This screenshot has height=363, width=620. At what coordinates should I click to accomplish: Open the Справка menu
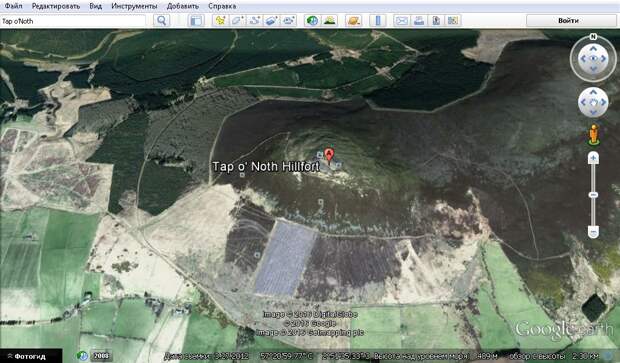[222, 6]
